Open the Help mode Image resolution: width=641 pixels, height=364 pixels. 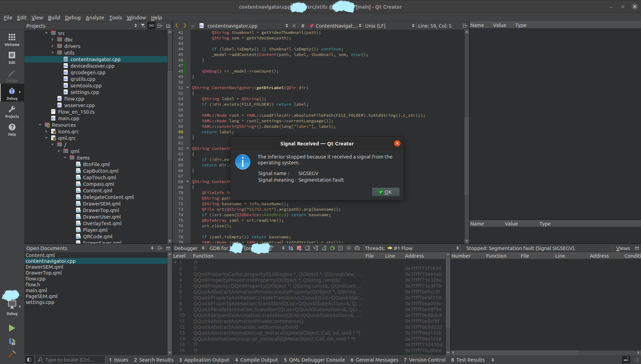[x=12, y=130]
